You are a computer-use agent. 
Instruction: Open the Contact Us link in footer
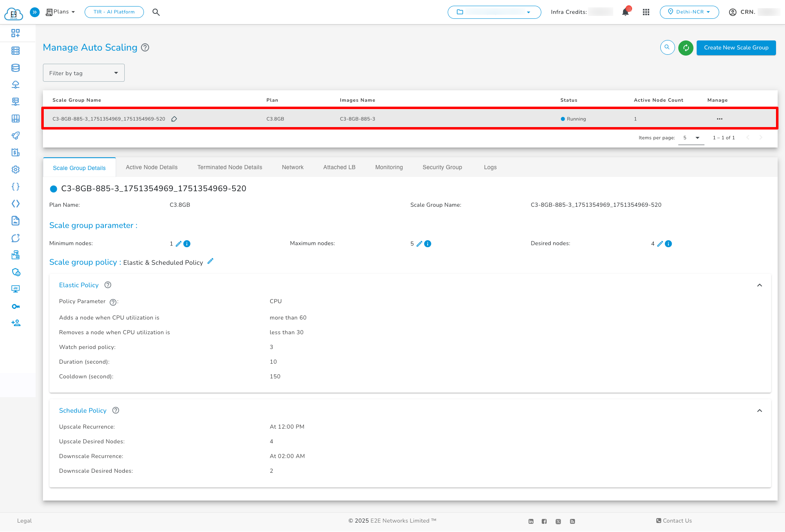pyautogui.click(x=674, y=521)
